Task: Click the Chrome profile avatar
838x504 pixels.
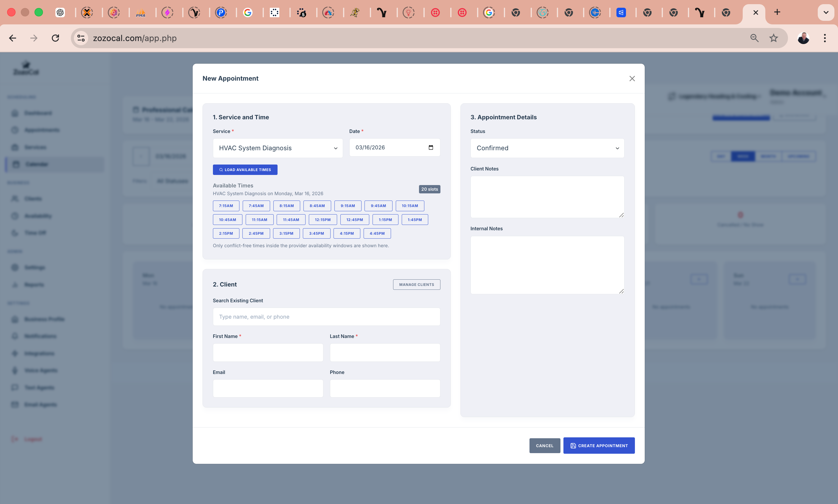Action: click(x=803, y=38)
